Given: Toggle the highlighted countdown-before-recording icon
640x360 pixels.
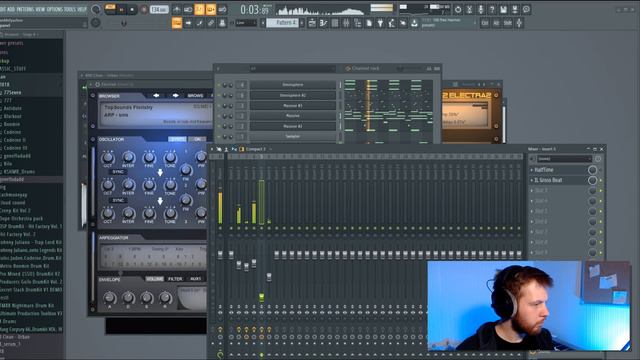Looking at the screenshot, I should pyautogui.click(x=200, y=9).
